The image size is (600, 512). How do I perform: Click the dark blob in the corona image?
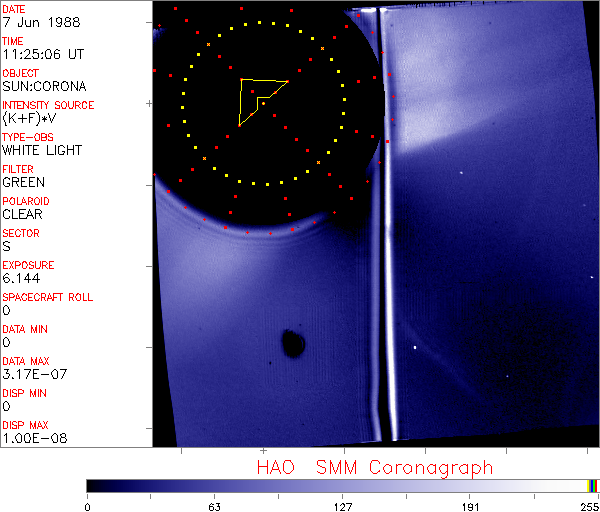click(293, 343)
